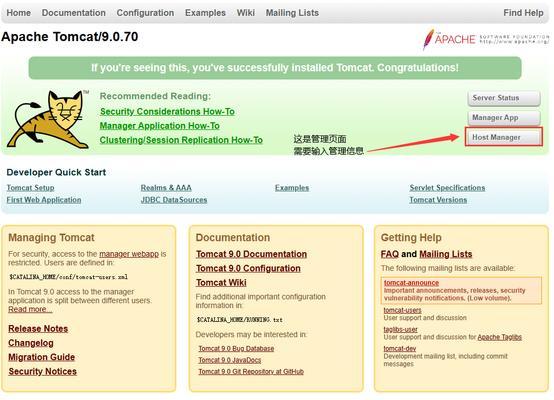Screen dimensions: 554x400
Task: Open the Tomcat 9.0 Documentation link
Action: pos(252,254)
